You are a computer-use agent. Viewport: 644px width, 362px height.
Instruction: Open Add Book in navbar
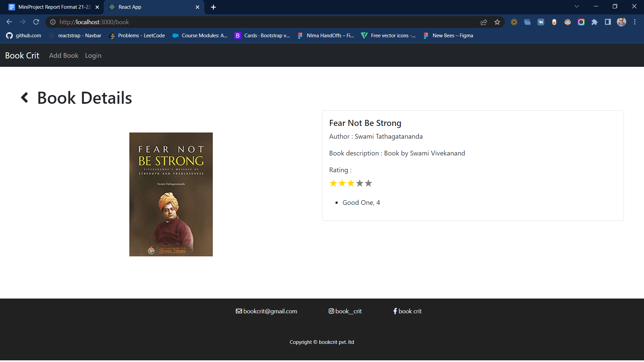(x=64, y=55)
